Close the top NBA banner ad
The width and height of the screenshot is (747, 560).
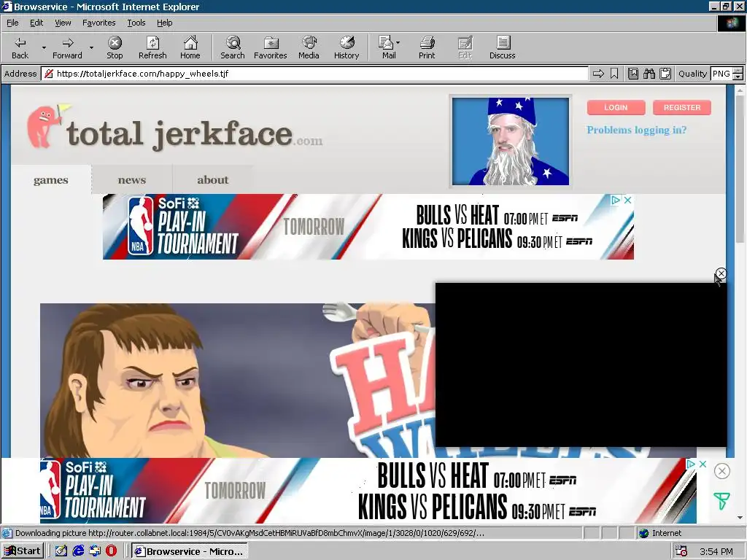pos(628,200)
